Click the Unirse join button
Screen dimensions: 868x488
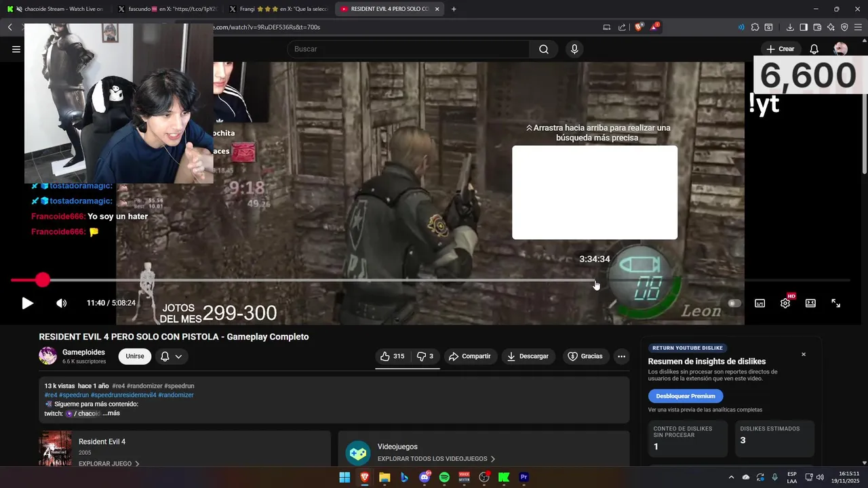click(x=135, y=356)
